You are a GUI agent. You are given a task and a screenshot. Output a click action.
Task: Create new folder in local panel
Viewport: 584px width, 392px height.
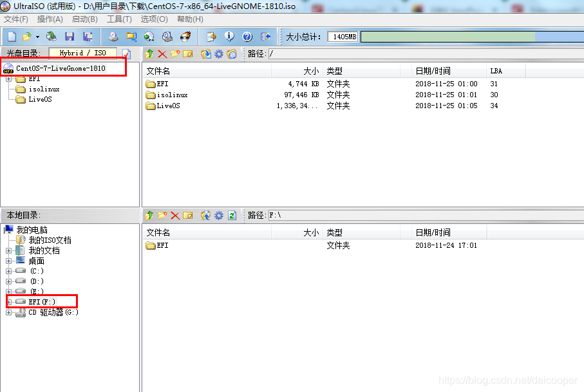tap(162, 215)
